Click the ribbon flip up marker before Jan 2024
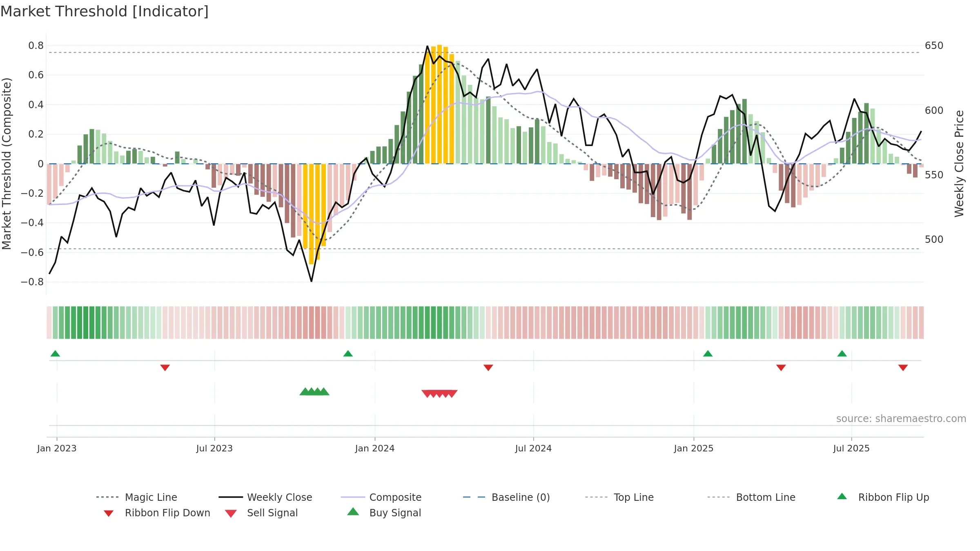 point(348,353)
